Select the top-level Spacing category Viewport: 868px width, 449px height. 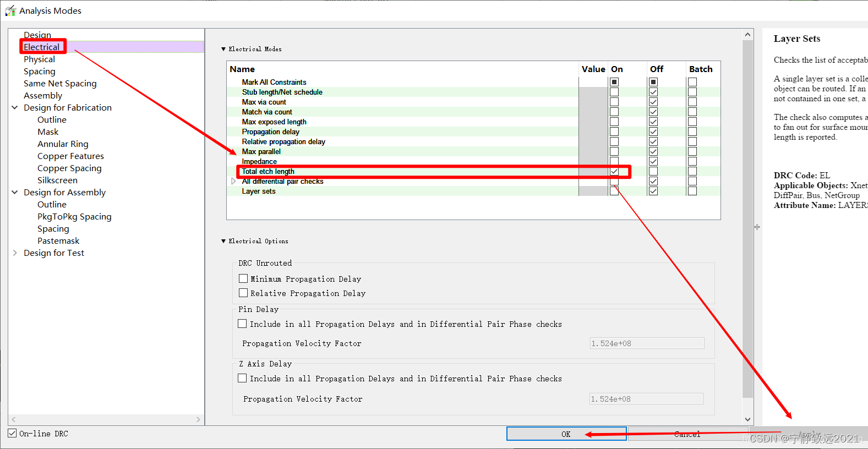coord(39,72)
